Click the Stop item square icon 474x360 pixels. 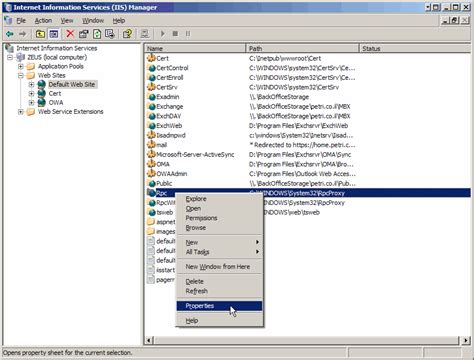click(x=175, y=34)
